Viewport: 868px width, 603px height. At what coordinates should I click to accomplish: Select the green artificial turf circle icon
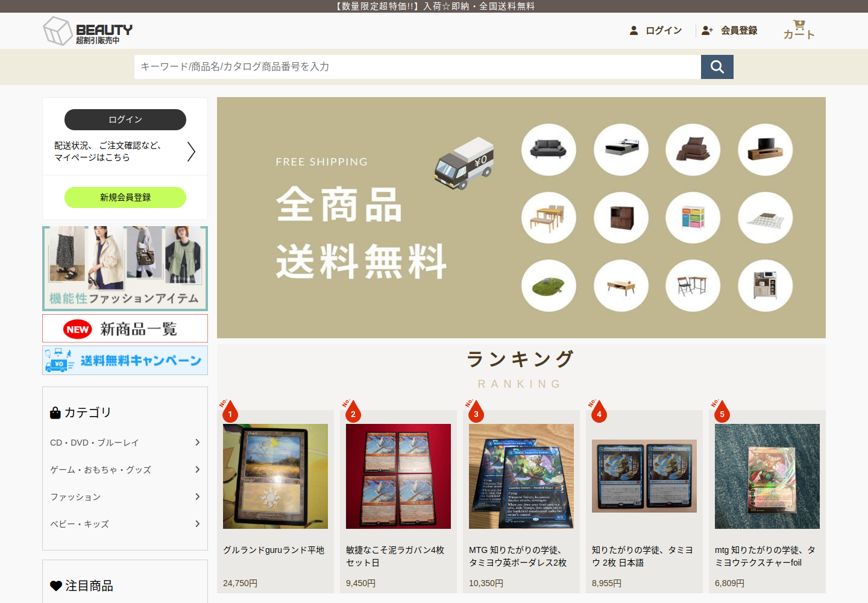pos(549,286)
